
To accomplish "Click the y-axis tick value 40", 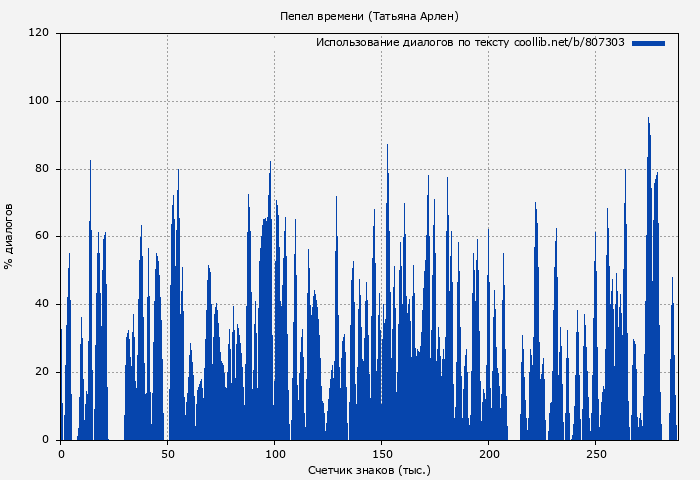I will (42, 304).
